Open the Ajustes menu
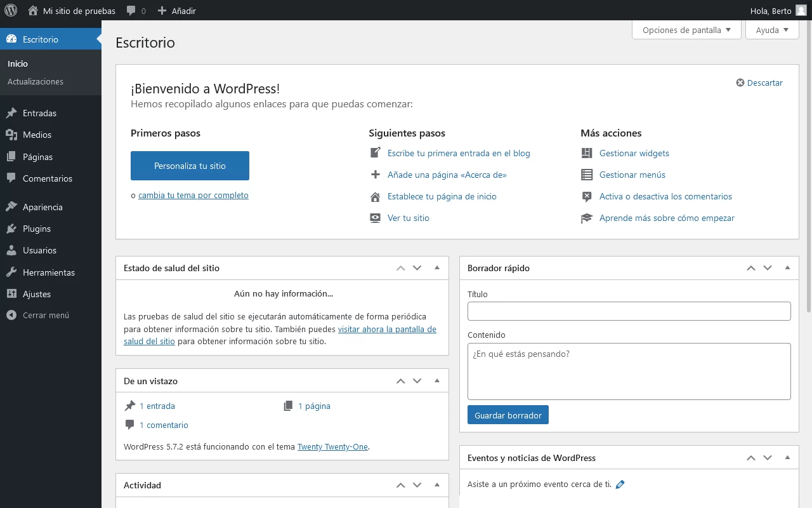 pos(51,294)
